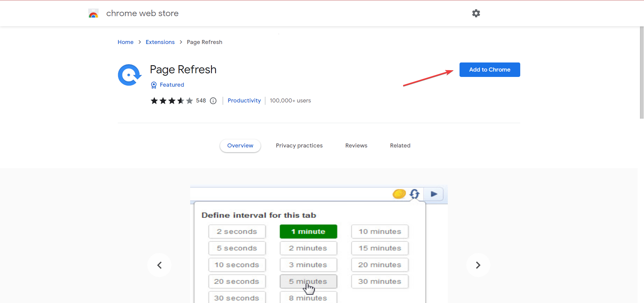This screenshot has width=644, height=303.
Task: Click the page's vertical scrollbar thumb
Action: tap(641, 73)
